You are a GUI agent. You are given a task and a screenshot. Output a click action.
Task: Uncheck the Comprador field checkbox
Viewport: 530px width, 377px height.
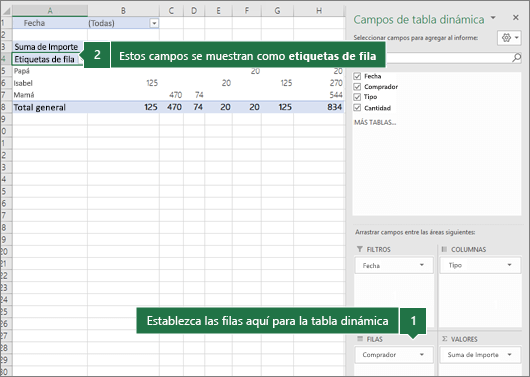click(357, 87)
